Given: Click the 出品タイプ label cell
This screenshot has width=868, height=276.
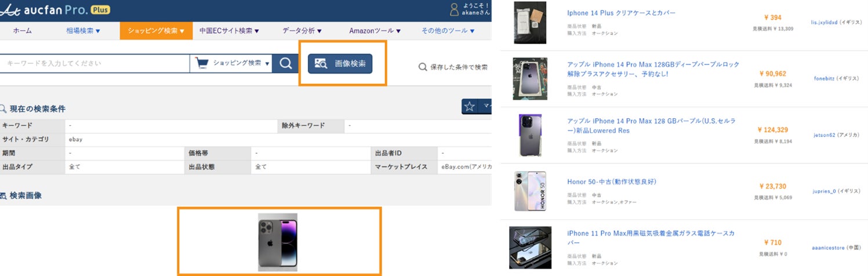Looking at the screenshot, I should (x=32, y=166).
